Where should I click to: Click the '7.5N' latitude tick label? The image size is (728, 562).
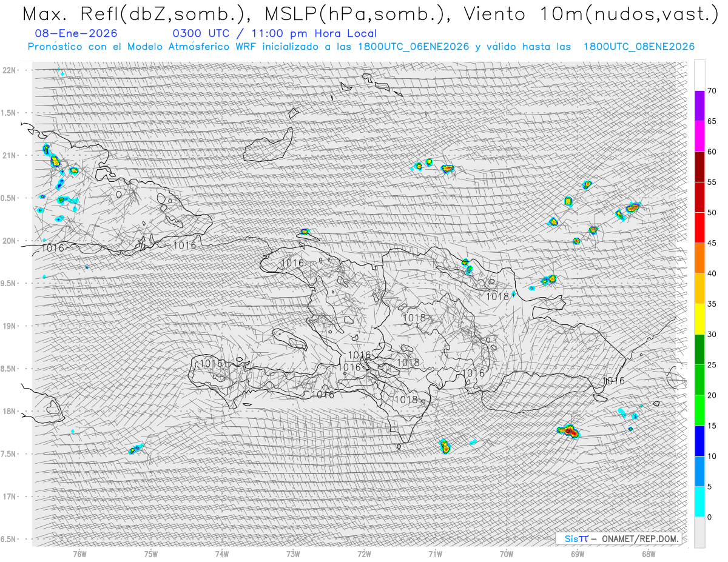click(8, 454)
